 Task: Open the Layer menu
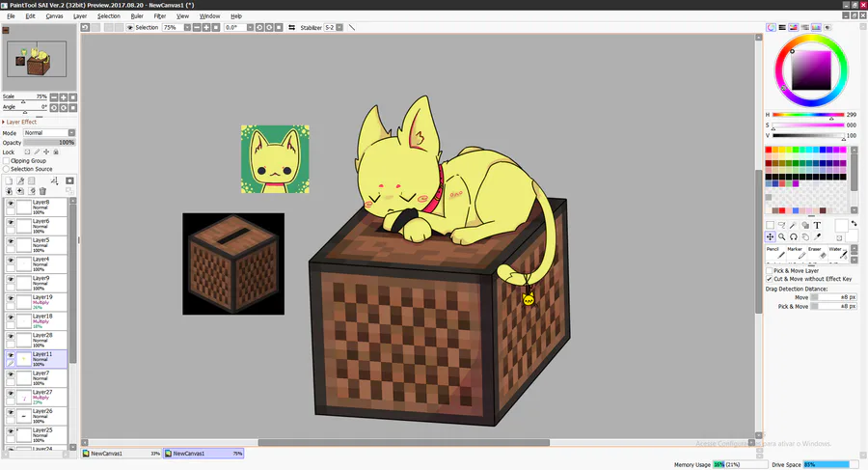click(x=80, y=16)
